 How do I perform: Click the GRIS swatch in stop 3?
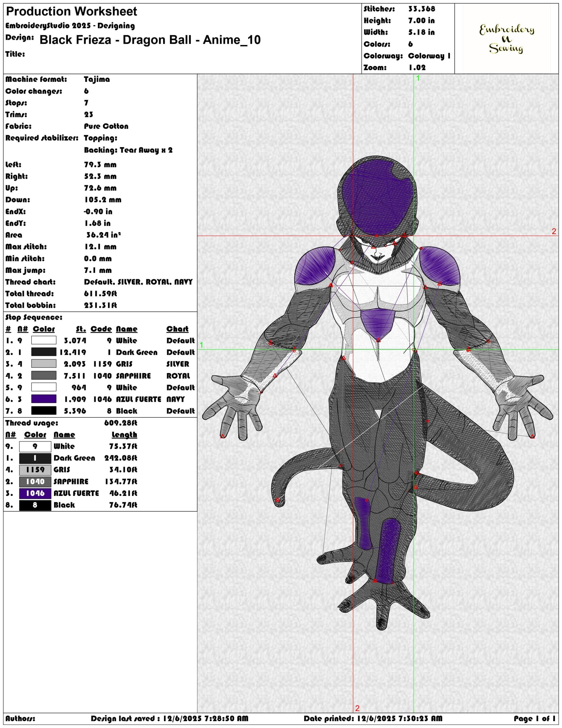click(44, 364)
